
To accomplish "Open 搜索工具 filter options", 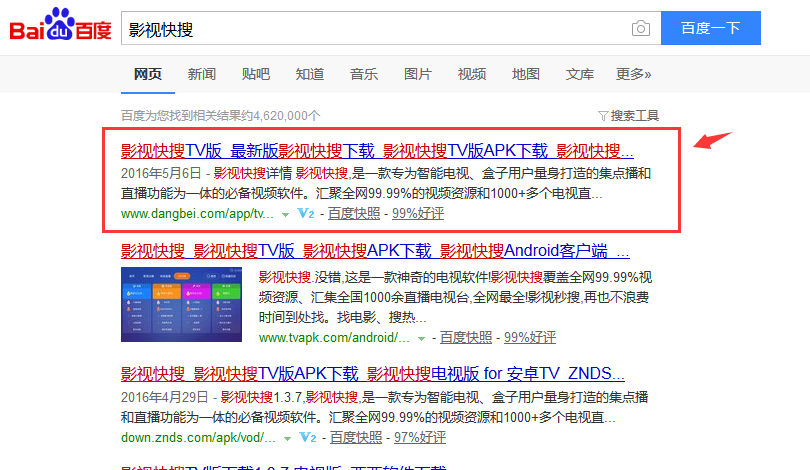I will [634, 116].
